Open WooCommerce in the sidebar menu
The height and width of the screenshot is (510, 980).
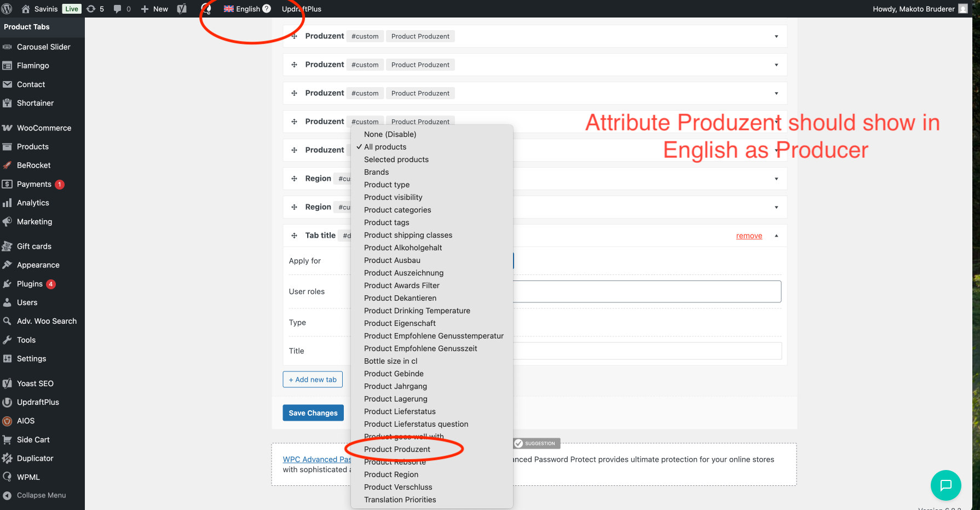44,128
